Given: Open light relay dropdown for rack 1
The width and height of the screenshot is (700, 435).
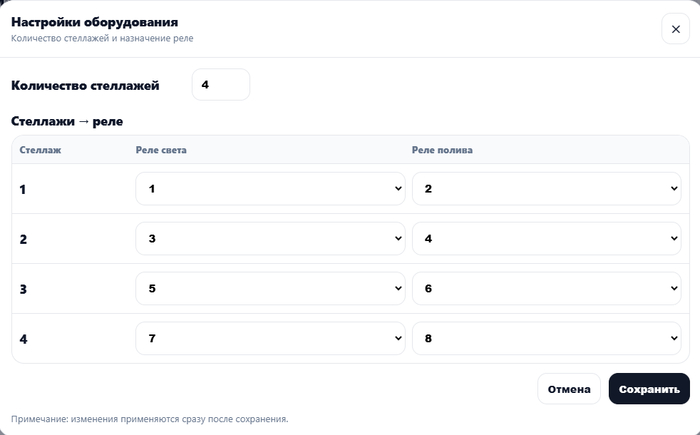Looking at the screenshot, I should [x=270, y=189].
